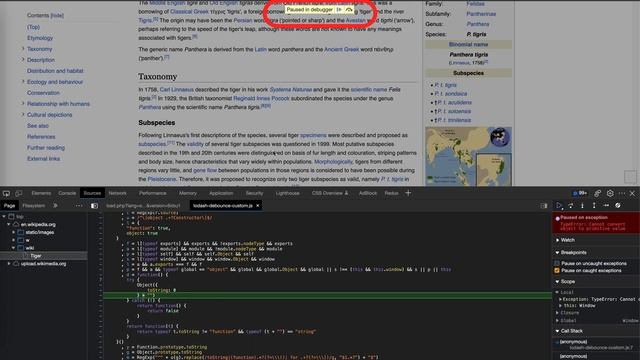Toggle the debugger sidebar visibility icon
Viewport: 640px width, 360px height.
544,206
